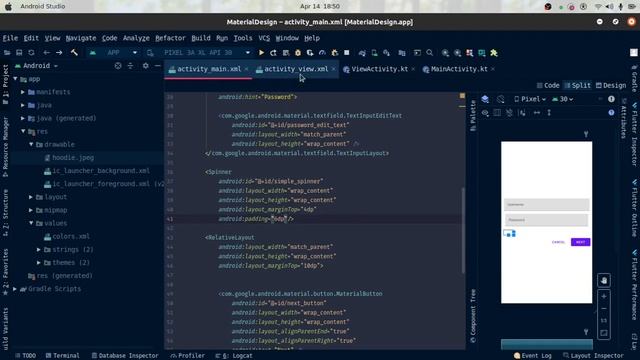Open the Refactor menu
The image size is (640, 360).
coord(170,38)
